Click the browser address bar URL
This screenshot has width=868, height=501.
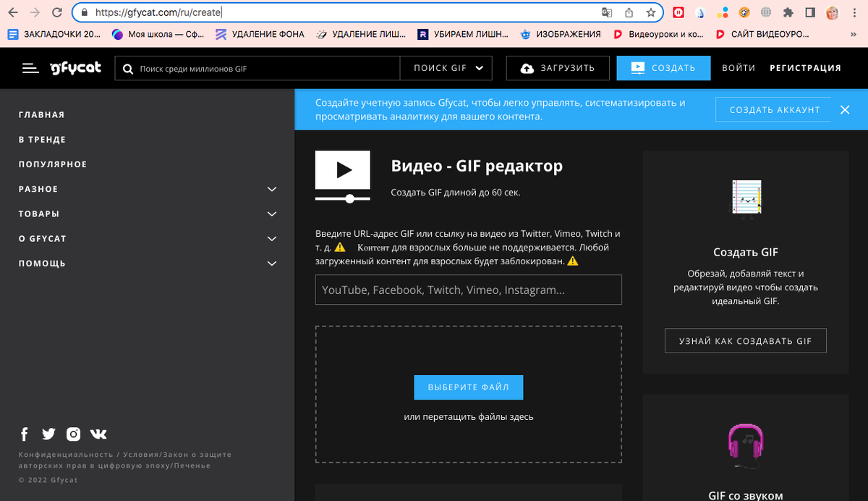pos(158,12)
